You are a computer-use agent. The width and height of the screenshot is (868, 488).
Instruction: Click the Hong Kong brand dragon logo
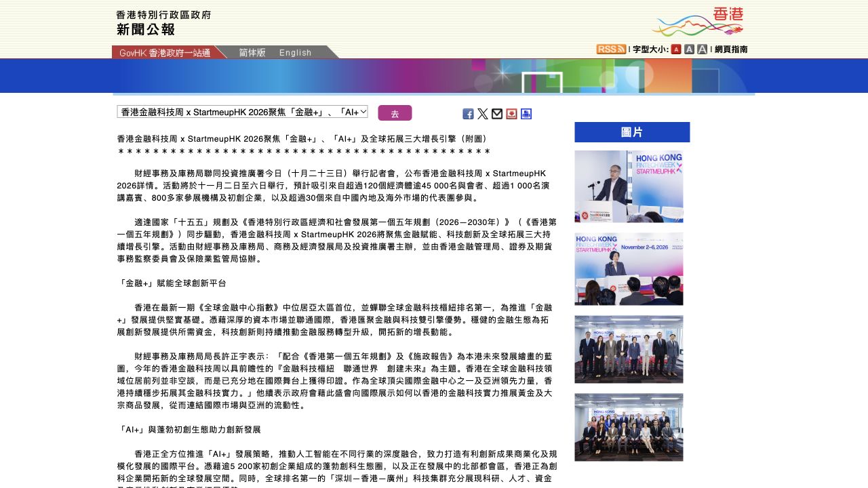697,22
